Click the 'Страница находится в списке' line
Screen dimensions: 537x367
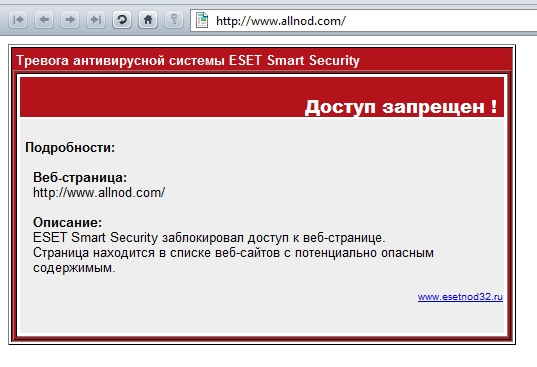[233, 253]
